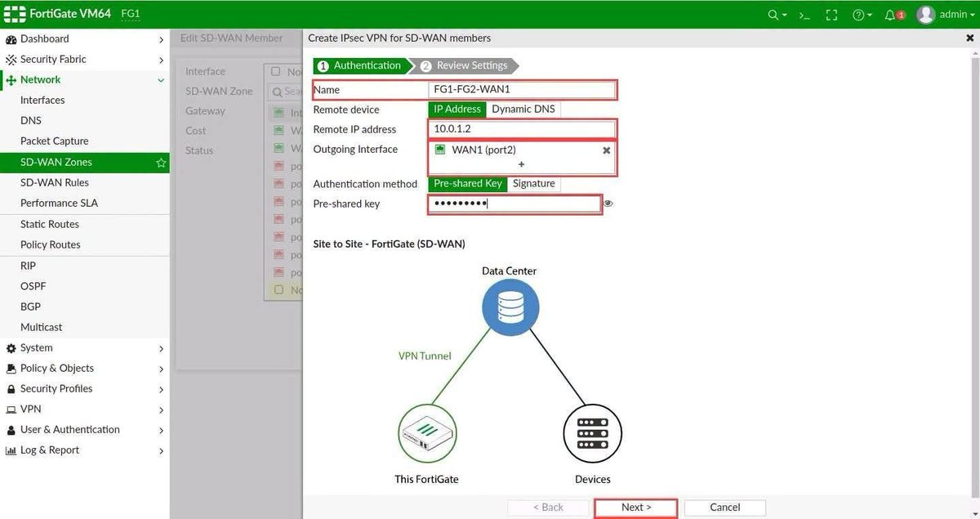
Task: Click the Remote IP address field
Action: click(521, 129)
